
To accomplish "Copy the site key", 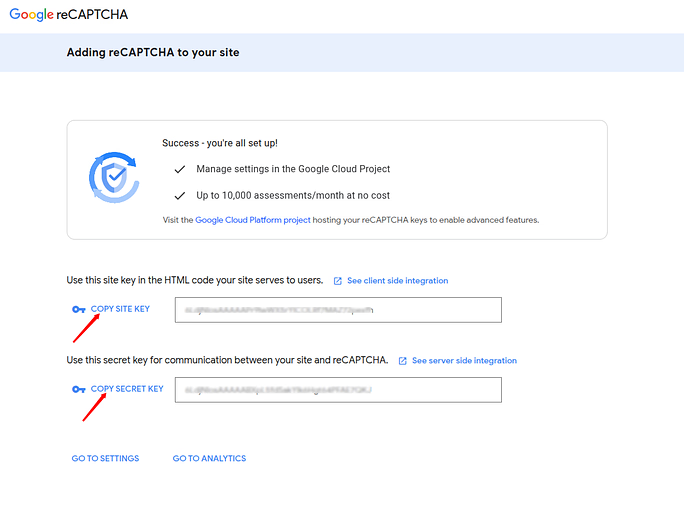I will pos(120,309).
